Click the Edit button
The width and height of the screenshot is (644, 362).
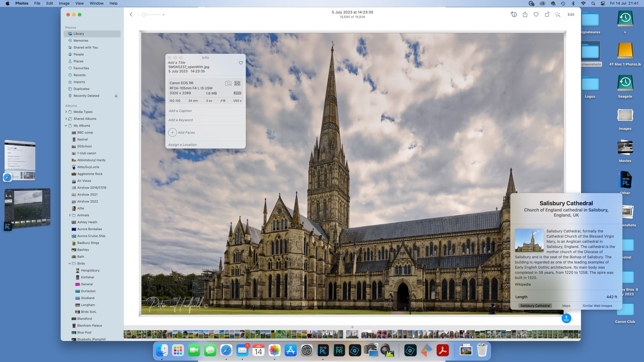point(571,14)
